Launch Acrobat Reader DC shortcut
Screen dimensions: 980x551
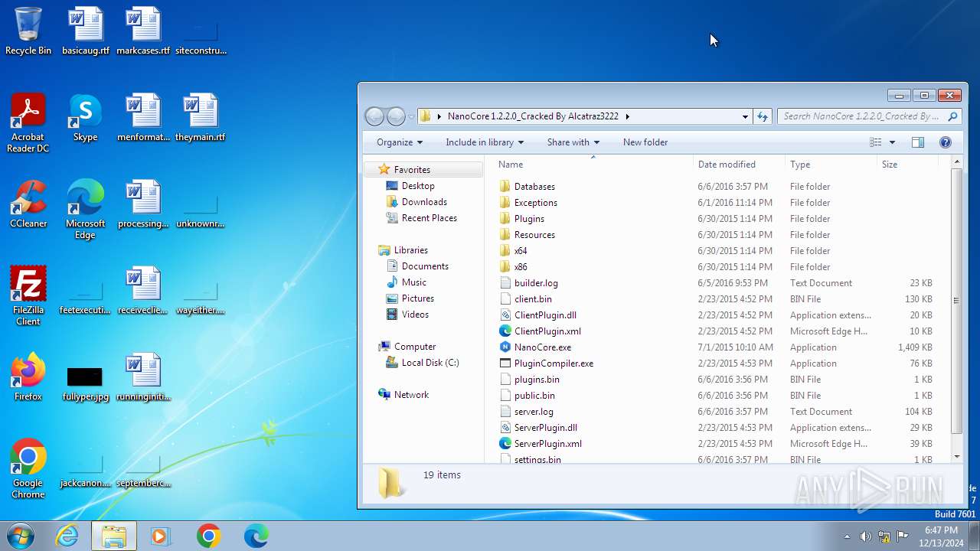pyautogui.click(x=28, y=122)
